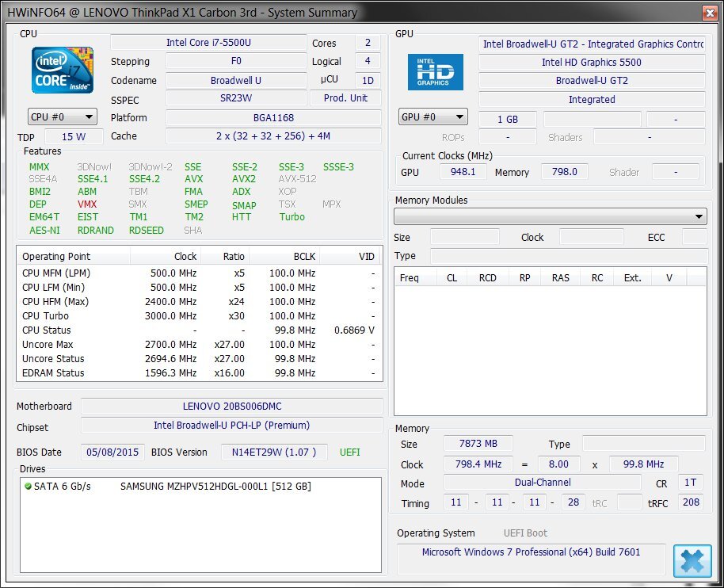Click the Intel HD Graphics logo

coord(435,71)
